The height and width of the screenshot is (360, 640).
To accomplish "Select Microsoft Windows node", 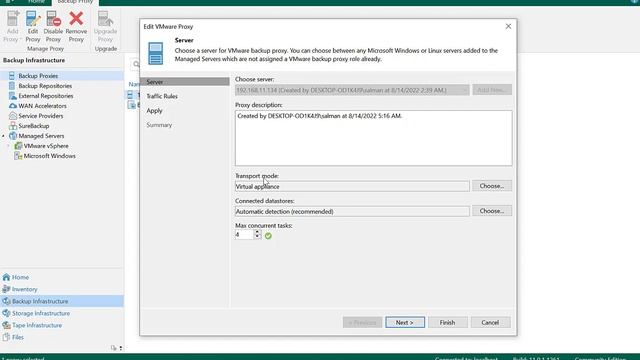I will pyautogui.click(x=49, y=156).
